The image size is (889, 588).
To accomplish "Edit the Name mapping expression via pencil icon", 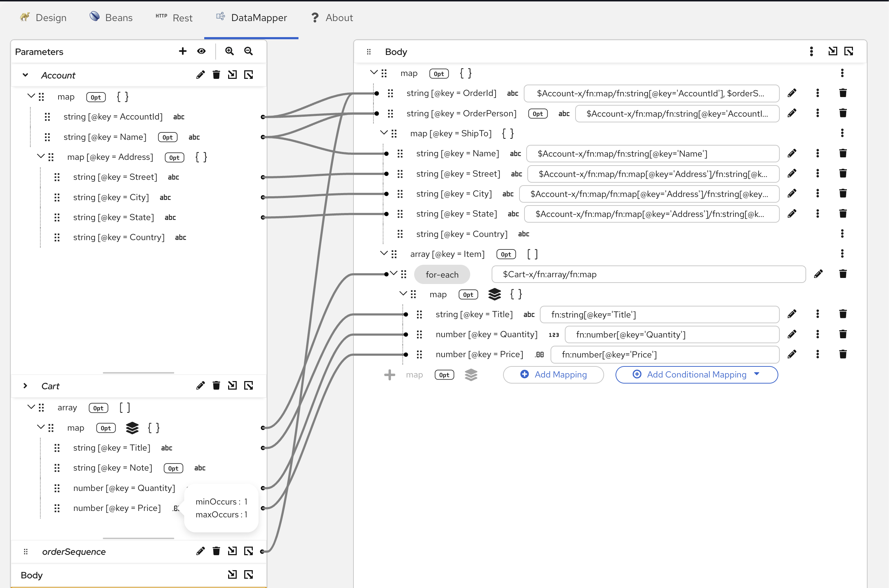I will pyautogui.click(x=793, y=153).
